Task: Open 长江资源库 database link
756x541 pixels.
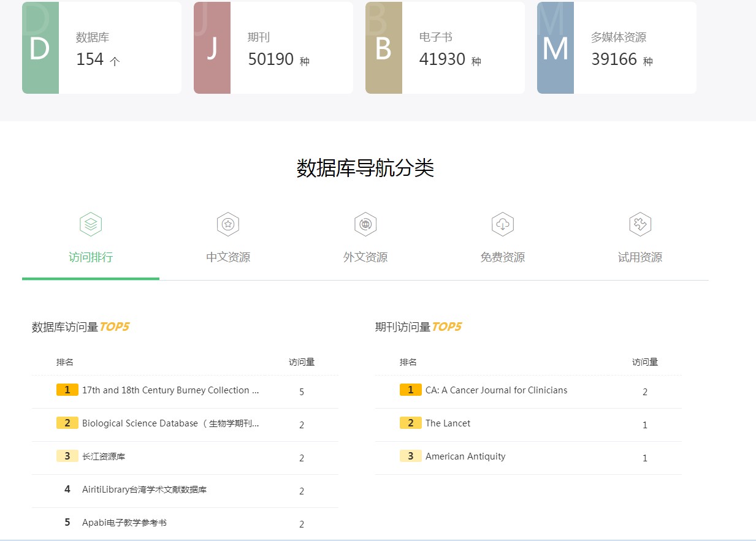Action: pyautogui.click(x=104, y=456)
